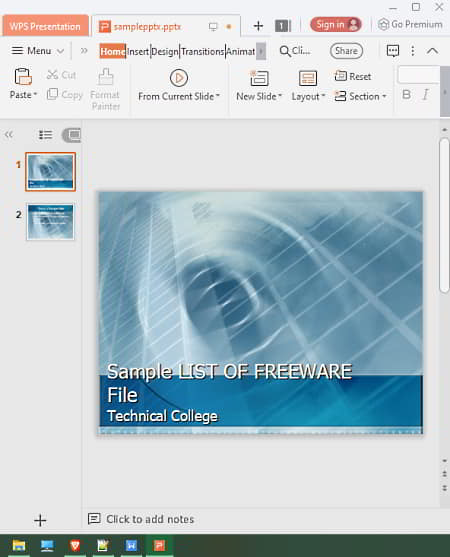This screenshot has height=557, width=450.
Task: Open the Menu hamburger button
Action: point(31,51)
